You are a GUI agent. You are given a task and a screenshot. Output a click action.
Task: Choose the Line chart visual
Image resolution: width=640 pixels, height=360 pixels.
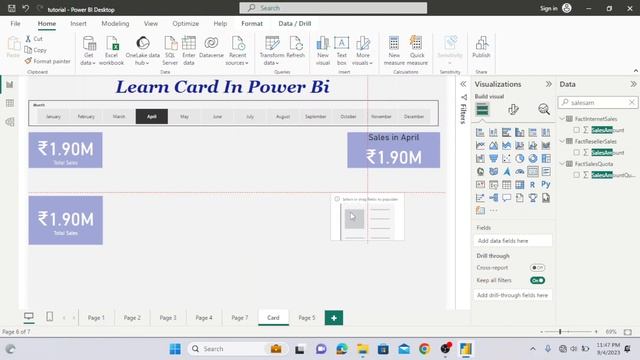pos(480,145)
